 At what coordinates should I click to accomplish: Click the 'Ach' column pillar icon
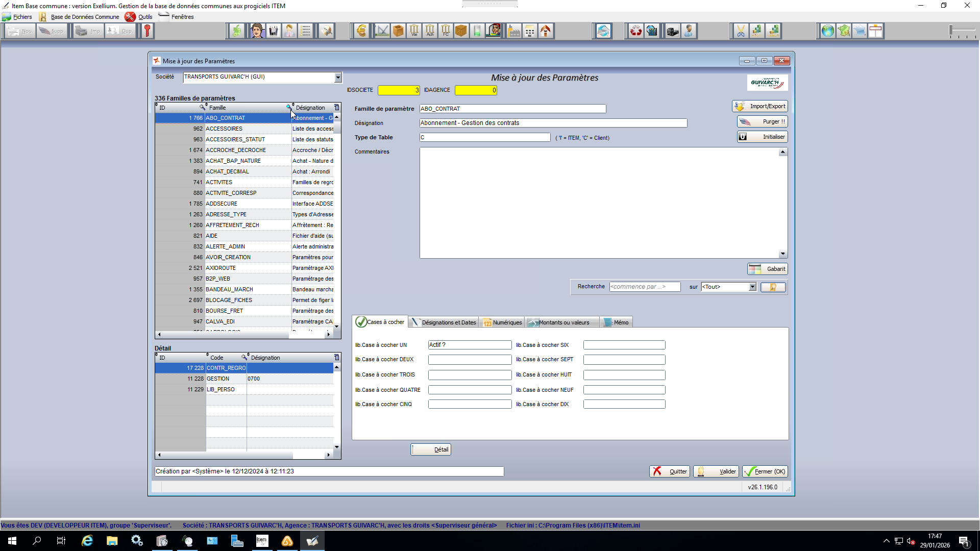click(430, 31)
